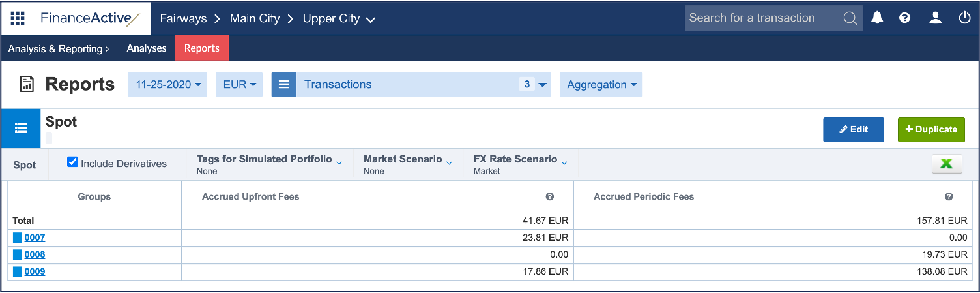This screenshot has height=293, width=980.
Task: Uncheck the Include Derivatives checkbox
Action: click(73, 162)
